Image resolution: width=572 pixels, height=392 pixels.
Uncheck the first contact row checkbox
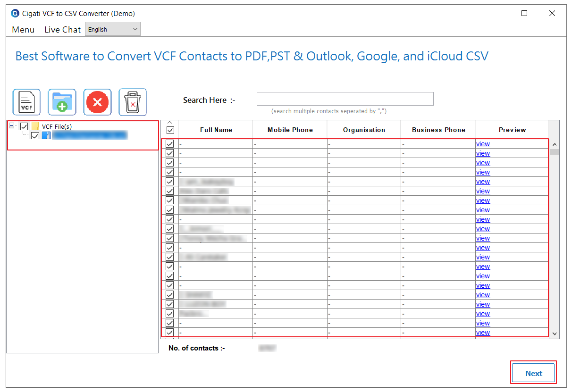point(170,144)
